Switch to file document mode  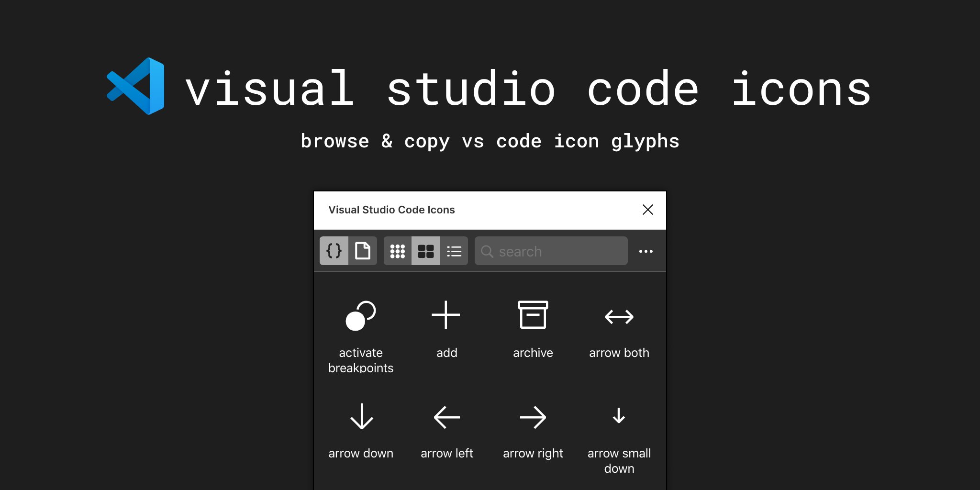363,251
